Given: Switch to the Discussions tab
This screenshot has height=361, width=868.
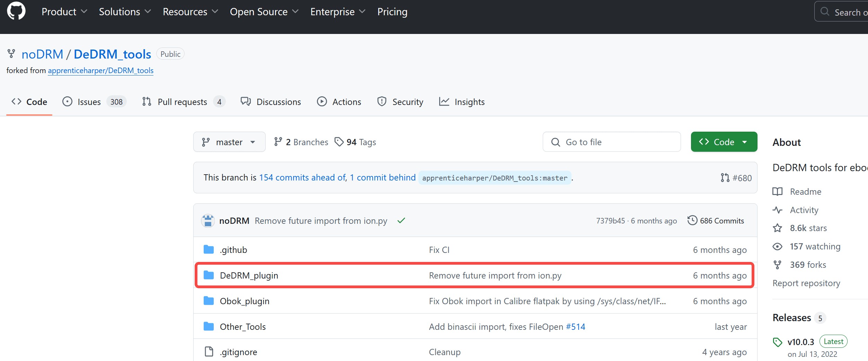Looking at the screenshot, I should 271,102.
